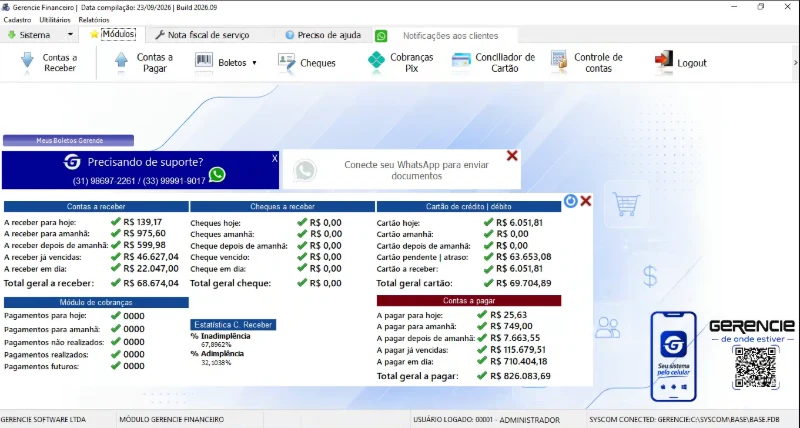Click the toolbar overflow arrow at right edge
Screen dimensions: 800x428
pyautogui.click(x=795, y=63)
